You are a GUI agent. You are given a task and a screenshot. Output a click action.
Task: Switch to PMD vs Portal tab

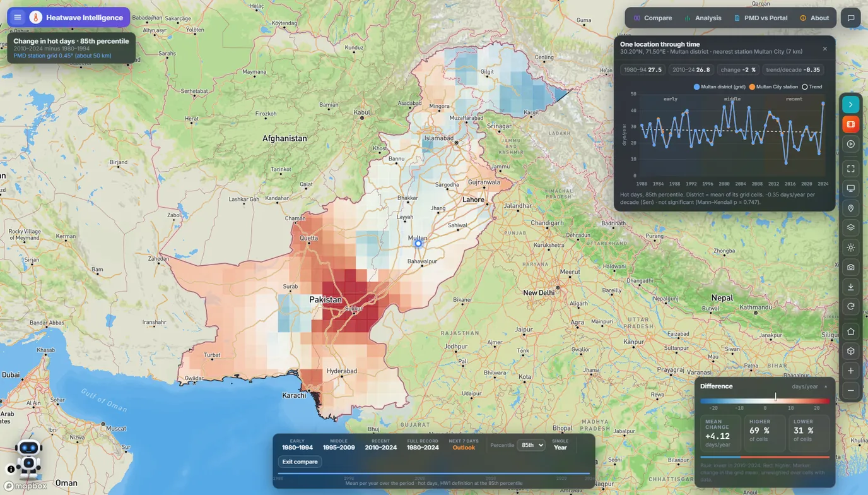coord(761,18)
